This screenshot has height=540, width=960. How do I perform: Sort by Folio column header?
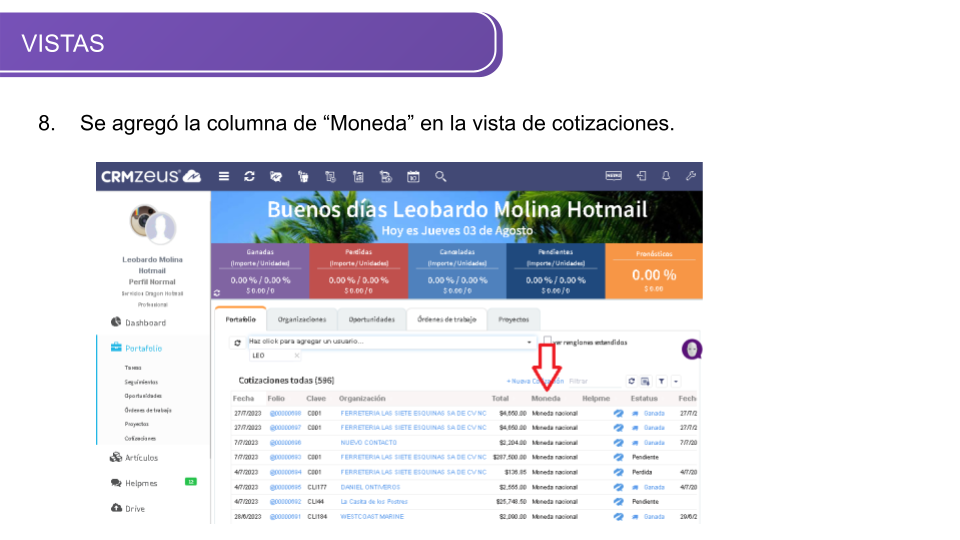(x=276, y=398)
